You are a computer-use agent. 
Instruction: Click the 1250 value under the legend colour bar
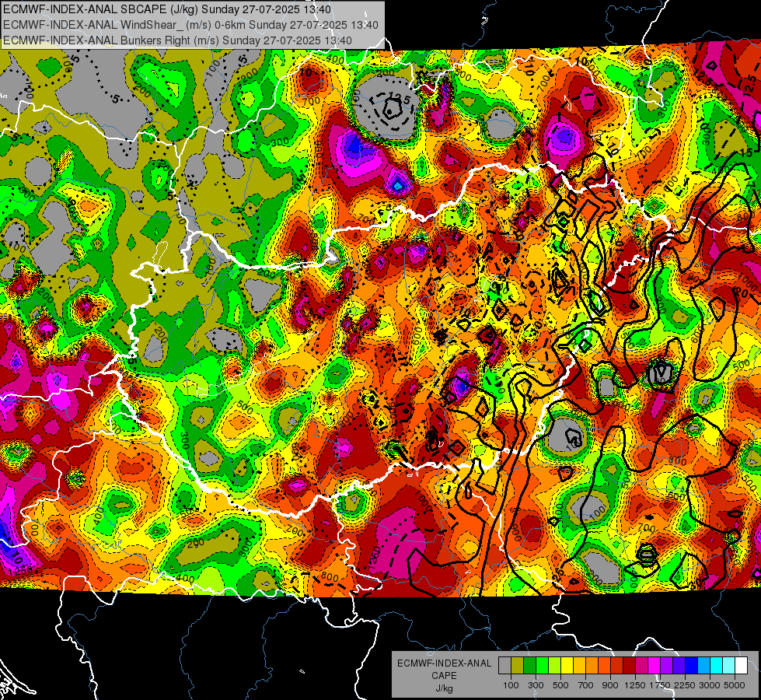coord(635,685)
